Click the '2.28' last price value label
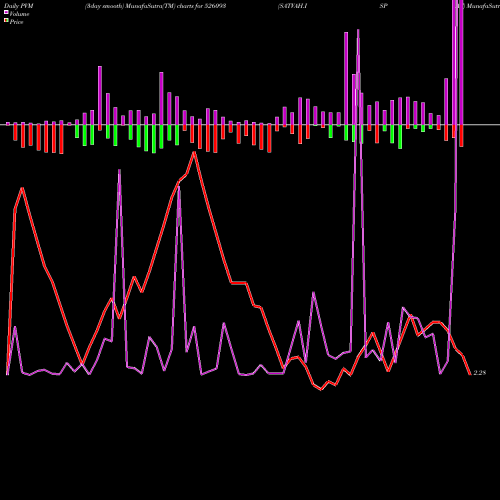Viewport: 500px width, 500px height. coord(480,373)
